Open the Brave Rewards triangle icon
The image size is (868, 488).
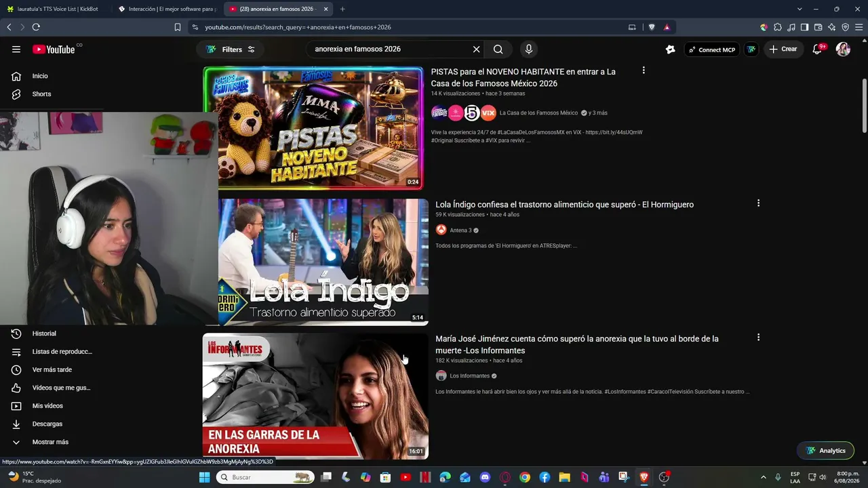click(667, 27)
